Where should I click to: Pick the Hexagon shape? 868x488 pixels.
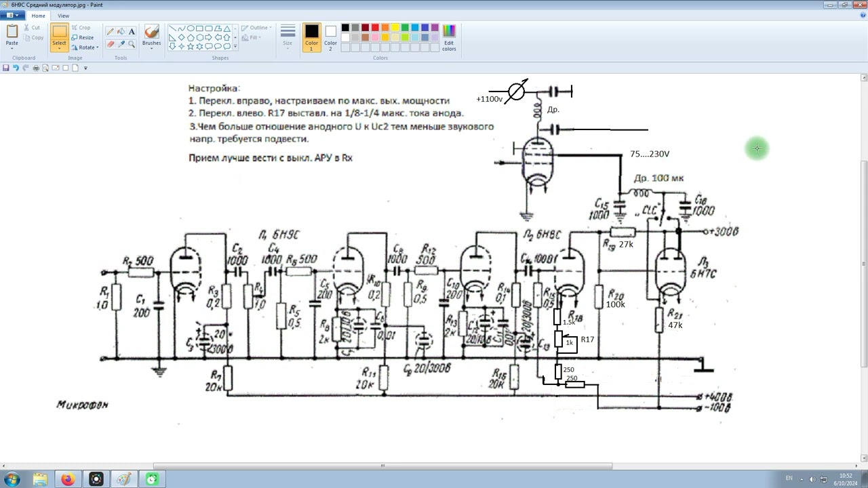[199, 37]
